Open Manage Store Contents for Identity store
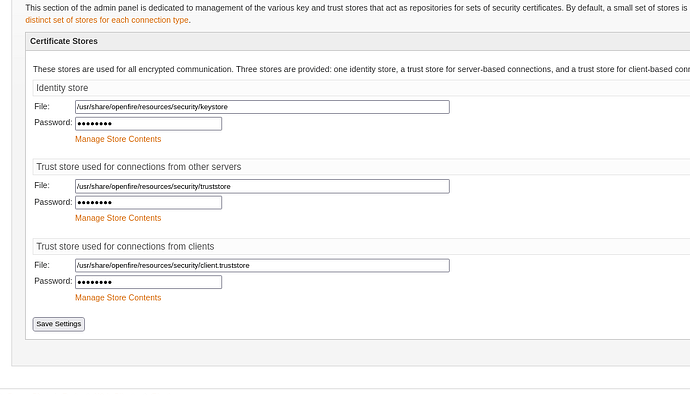Viewport: 690px width, 395px height. point(118,139)
